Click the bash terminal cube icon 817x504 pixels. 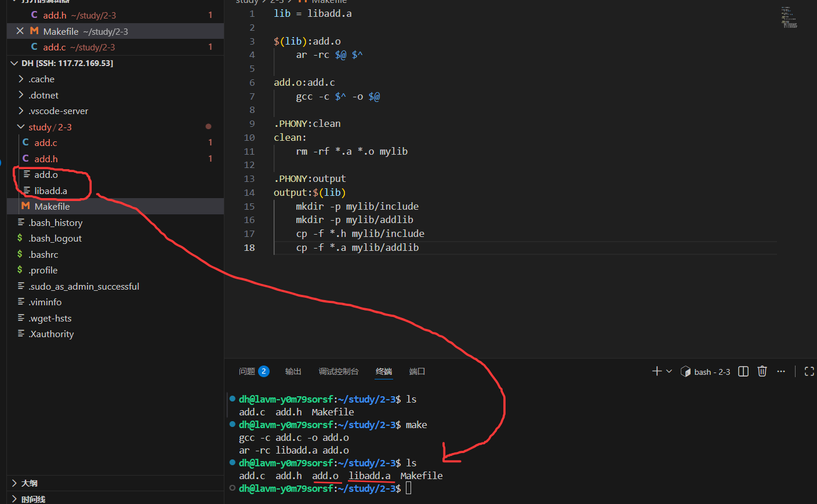coord(685,371)
